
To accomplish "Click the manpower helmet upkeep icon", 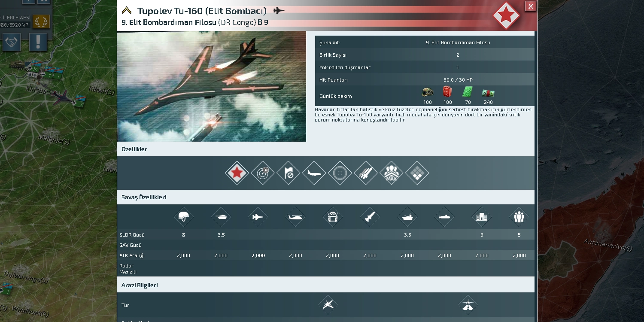I will tap(428, 92).
